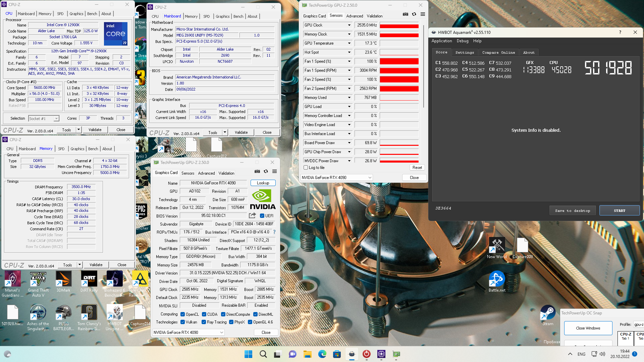Click the Bus Interface question mark icon

pos(274,232)
